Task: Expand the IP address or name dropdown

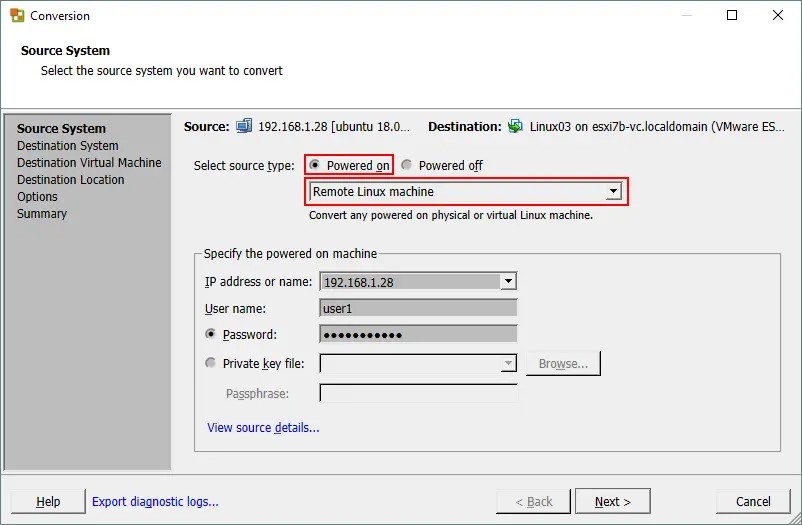Action: [x=508, y=281]
